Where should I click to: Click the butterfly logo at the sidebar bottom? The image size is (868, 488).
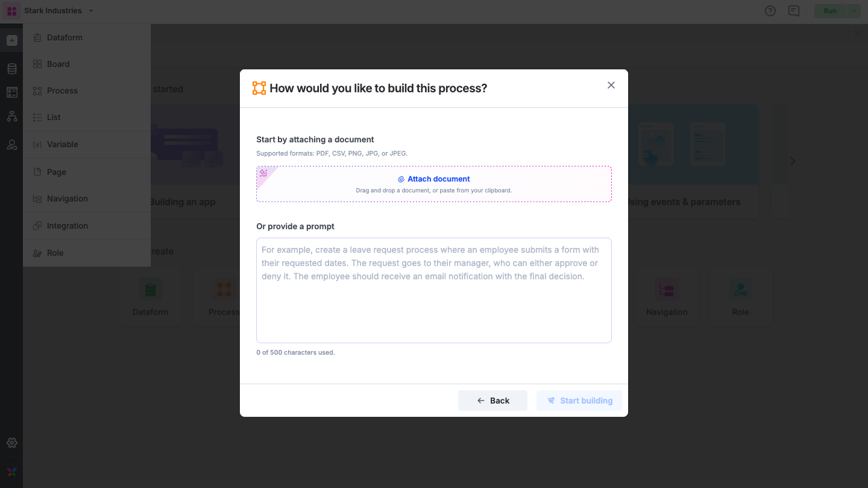11,472
